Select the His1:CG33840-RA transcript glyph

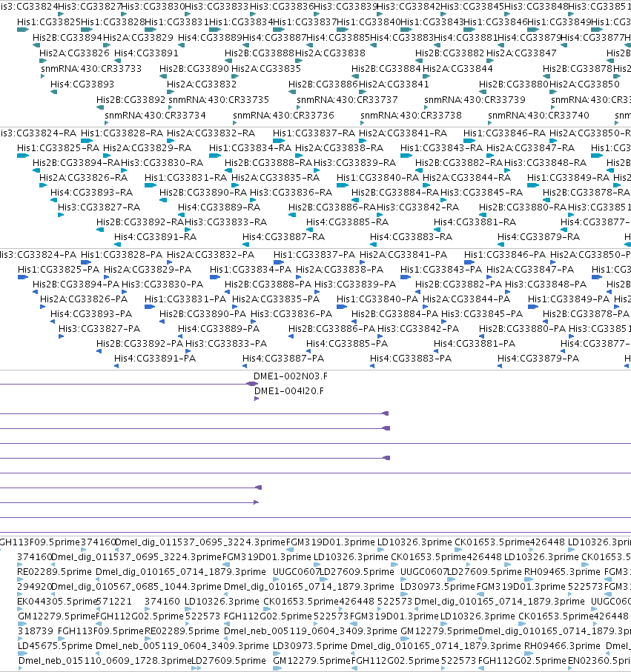[343, 185]
